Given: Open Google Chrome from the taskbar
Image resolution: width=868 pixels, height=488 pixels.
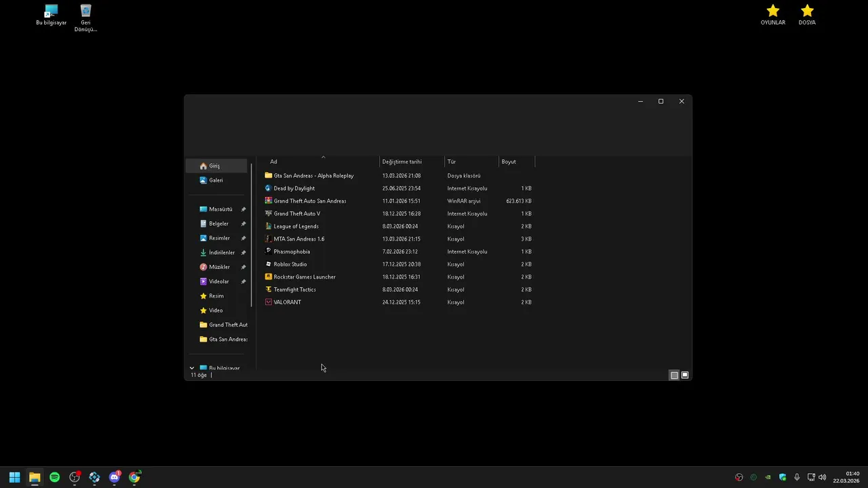Looking at the screenshot, I should click(134, 477).
